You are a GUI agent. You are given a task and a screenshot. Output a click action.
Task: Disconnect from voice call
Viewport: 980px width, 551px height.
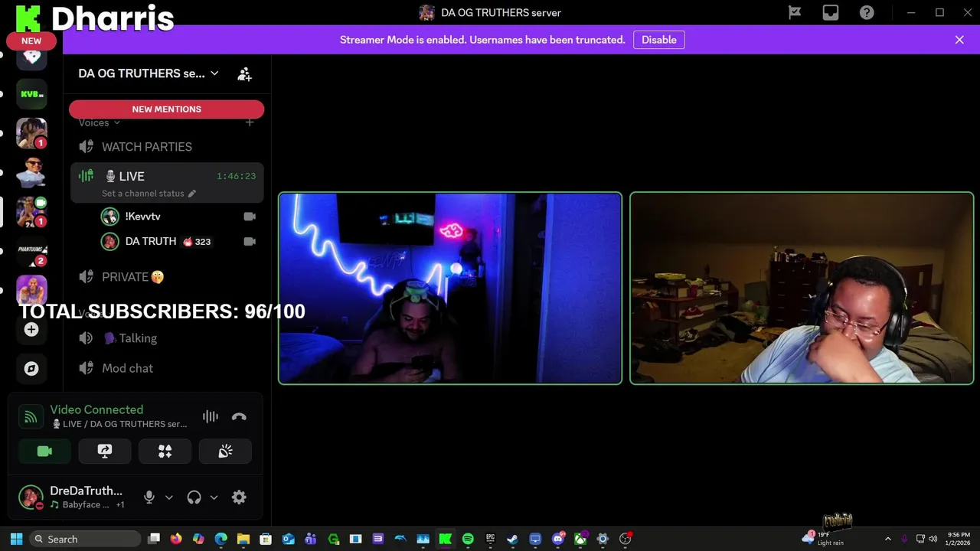tap(239, 417)
